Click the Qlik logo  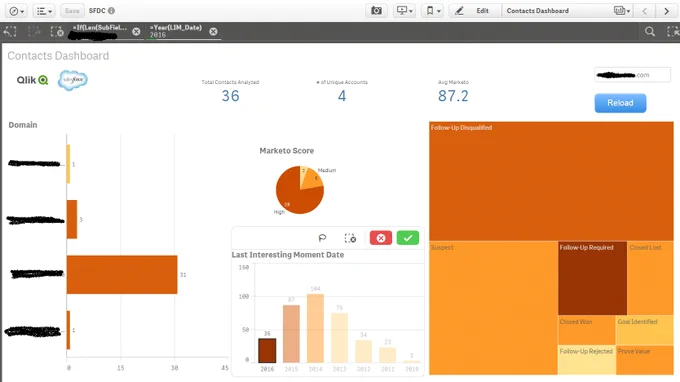(x=32, y=80)
